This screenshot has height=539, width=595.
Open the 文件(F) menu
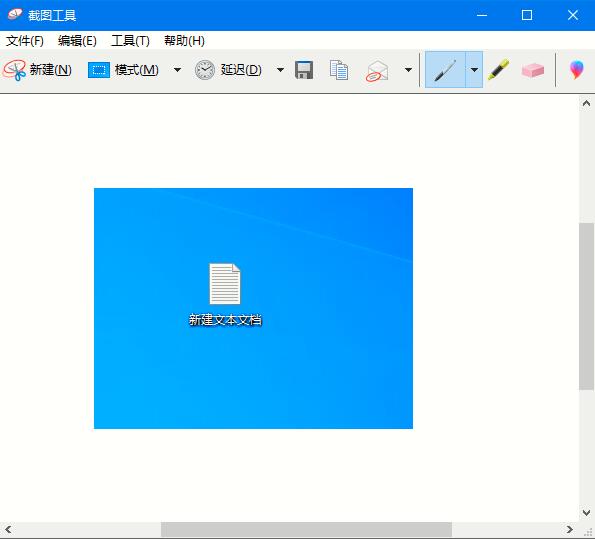pos(25,41)
